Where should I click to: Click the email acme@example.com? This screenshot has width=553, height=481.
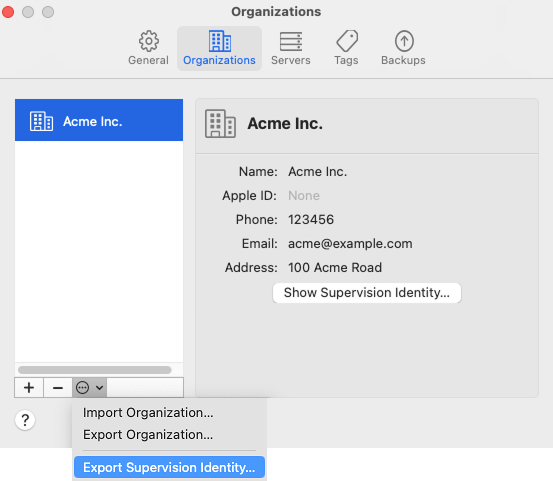point(350,244)
